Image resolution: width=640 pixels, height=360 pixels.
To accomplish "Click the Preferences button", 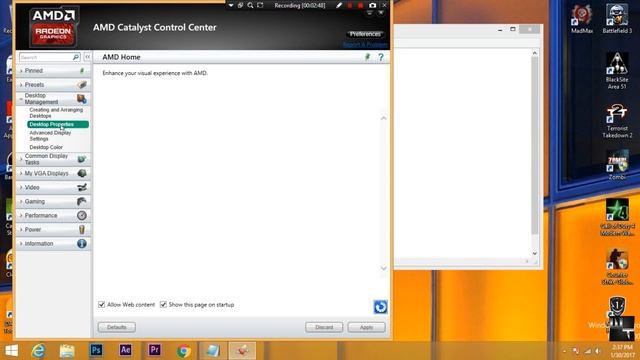I will point(365,34).
